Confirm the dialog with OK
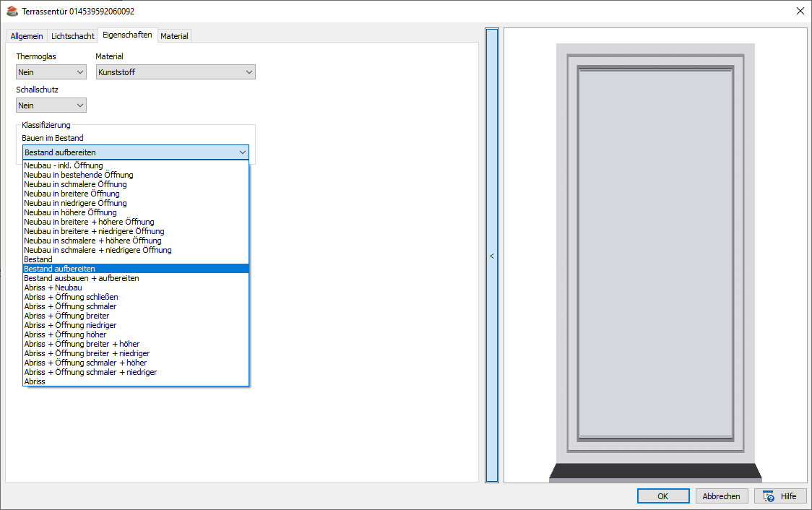Viewport: 812px width, 510px height. coord(662,496)
